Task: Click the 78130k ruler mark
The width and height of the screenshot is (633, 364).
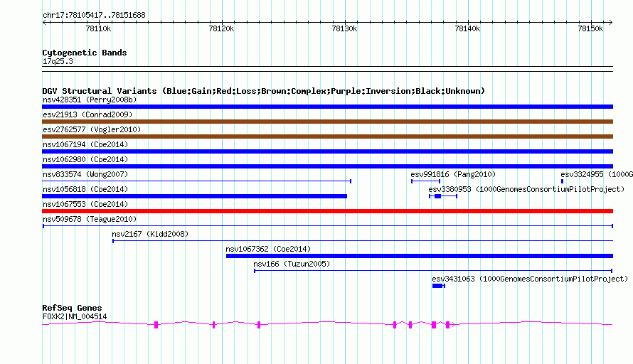Action: (x=344, y=28)
